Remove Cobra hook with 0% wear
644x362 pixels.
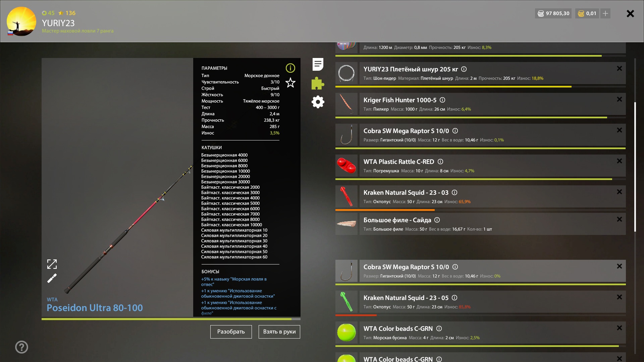(x=619, y=266)
